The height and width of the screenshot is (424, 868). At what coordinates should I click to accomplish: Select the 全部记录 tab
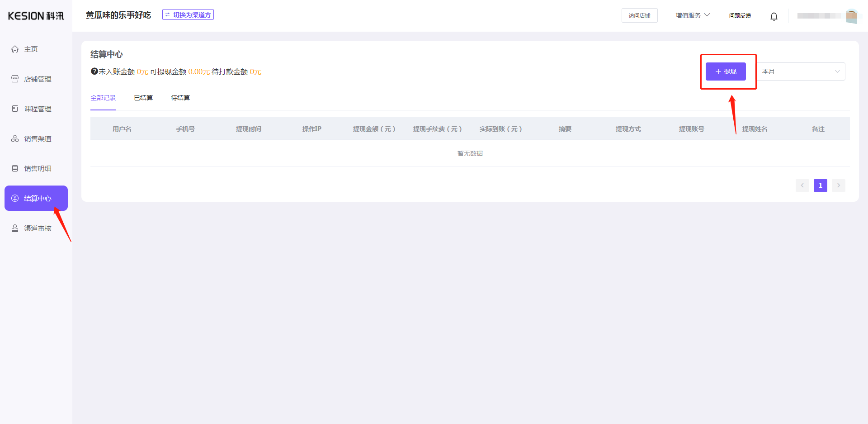coord(103,98)
